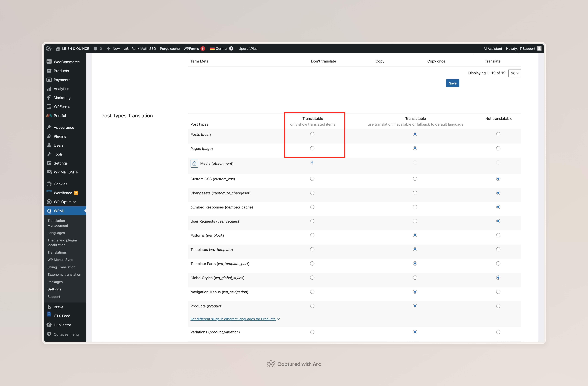The height and width of the screenshot is (386, 588).
Task: Set Posts to Not translatable
Action: point(498,134)
